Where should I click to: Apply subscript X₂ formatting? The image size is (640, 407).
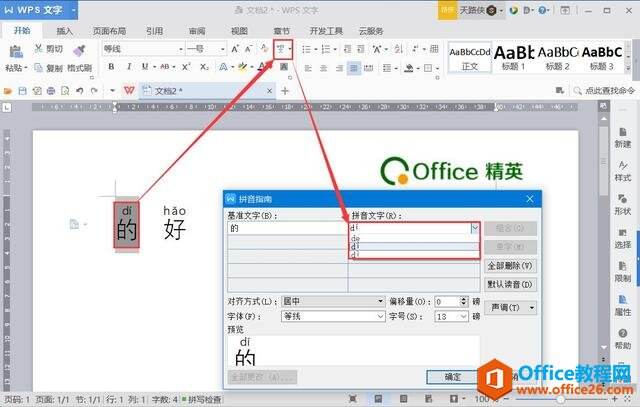coord(204,67)
